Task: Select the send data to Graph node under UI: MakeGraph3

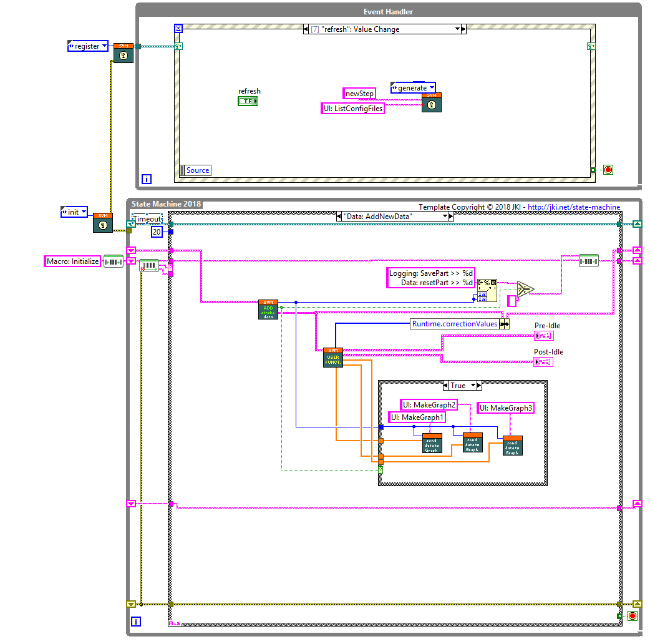Action: click(x=512, y=446)
